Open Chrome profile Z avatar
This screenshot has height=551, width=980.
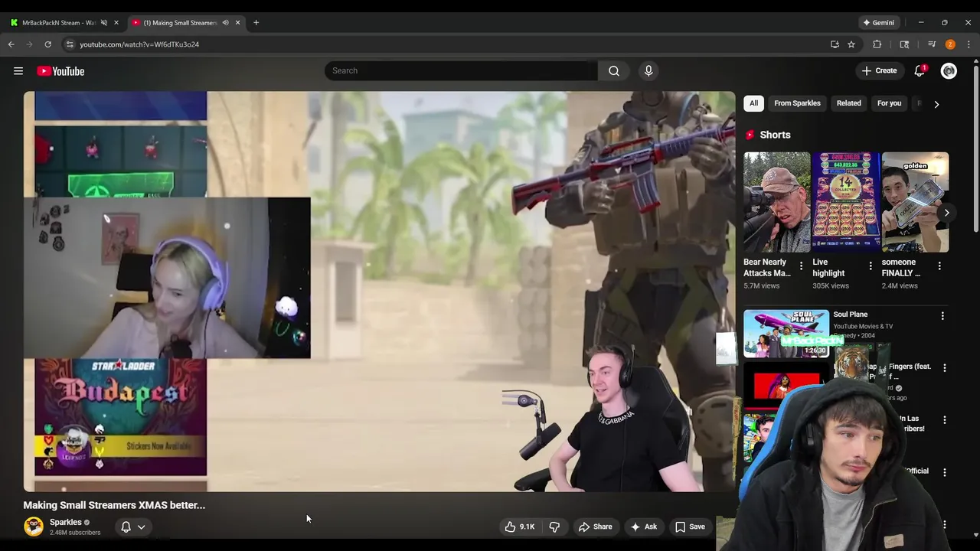(x=950, y=44)
